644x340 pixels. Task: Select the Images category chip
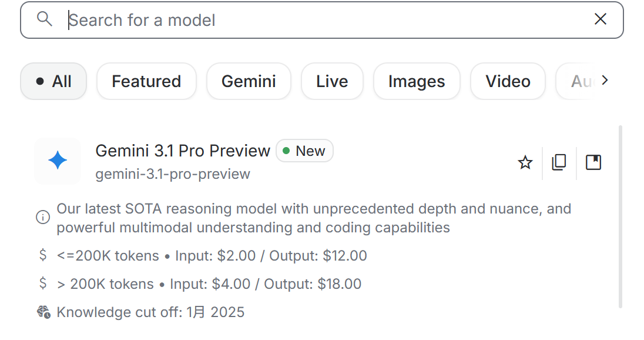[417, 81]
